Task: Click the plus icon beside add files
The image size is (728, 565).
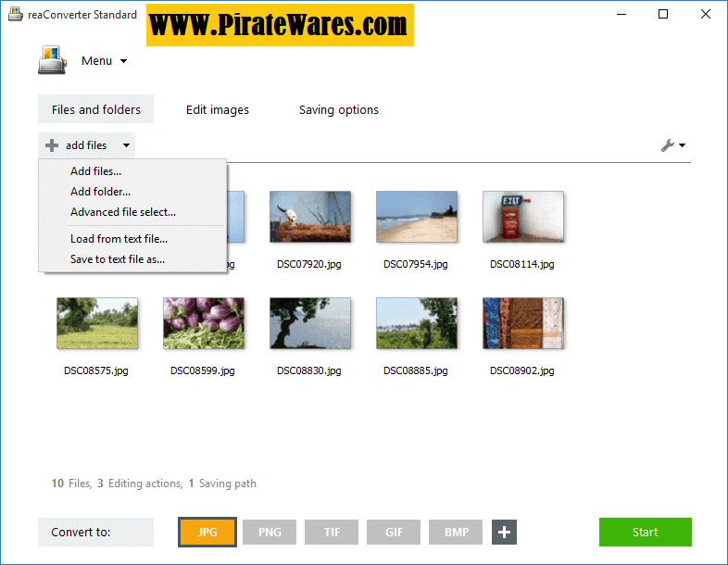Action: point(52,145)
